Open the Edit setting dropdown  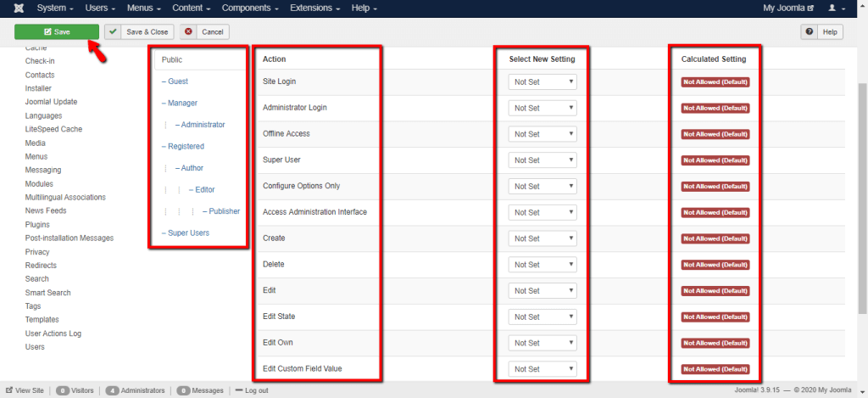[x=542, y=291]
